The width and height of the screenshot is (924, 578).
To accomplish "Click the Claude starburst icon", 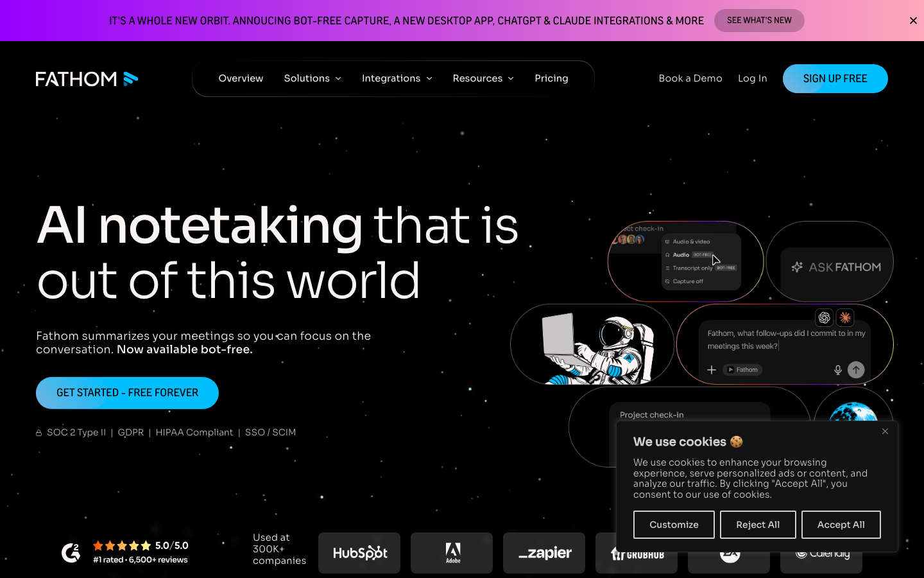I will (x=845, y=317).
